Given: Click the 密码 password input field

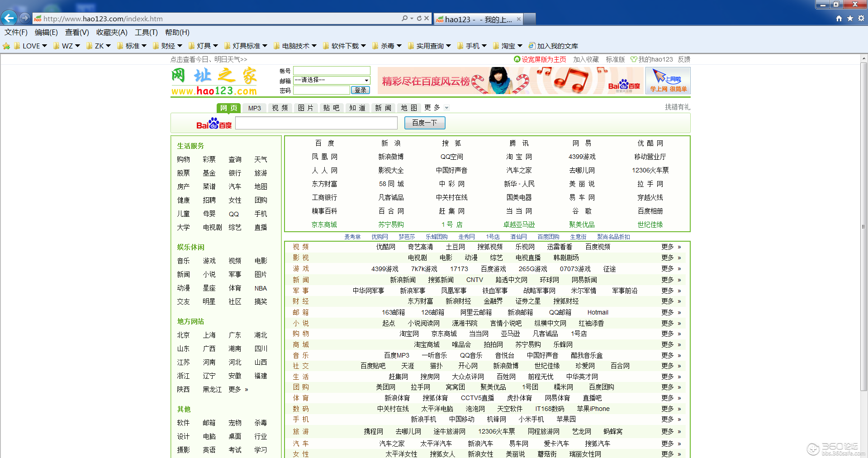Looking at the screenshot, I should click(x=322, y=90).
